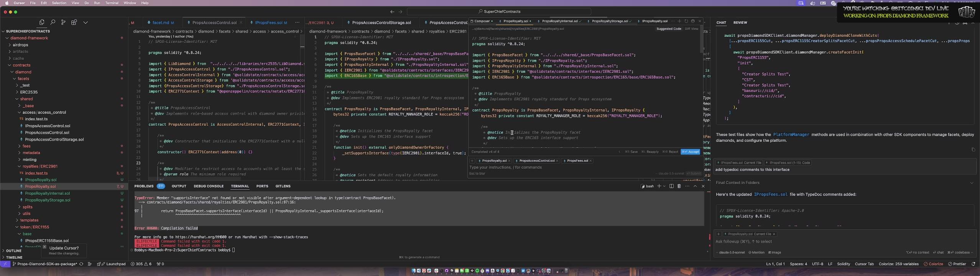The width and height of the screenshot is (980, 276).
Task: Switch to the REVIEW tab
Action: pyautogui.click(x=740, y=23)
